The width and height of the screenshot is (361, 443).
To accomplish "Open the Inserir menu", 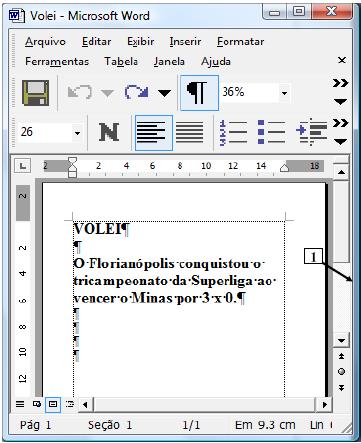I will (185, 42).
